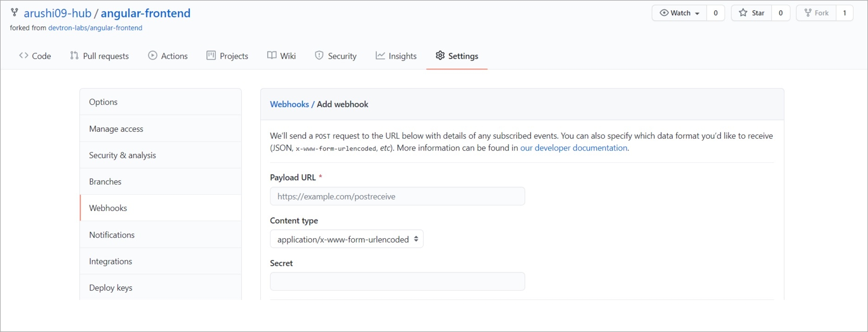The height and width of the screenshot is (332, 868).
Task: Go to Deploy keys settings
Action: coord(161,288)
